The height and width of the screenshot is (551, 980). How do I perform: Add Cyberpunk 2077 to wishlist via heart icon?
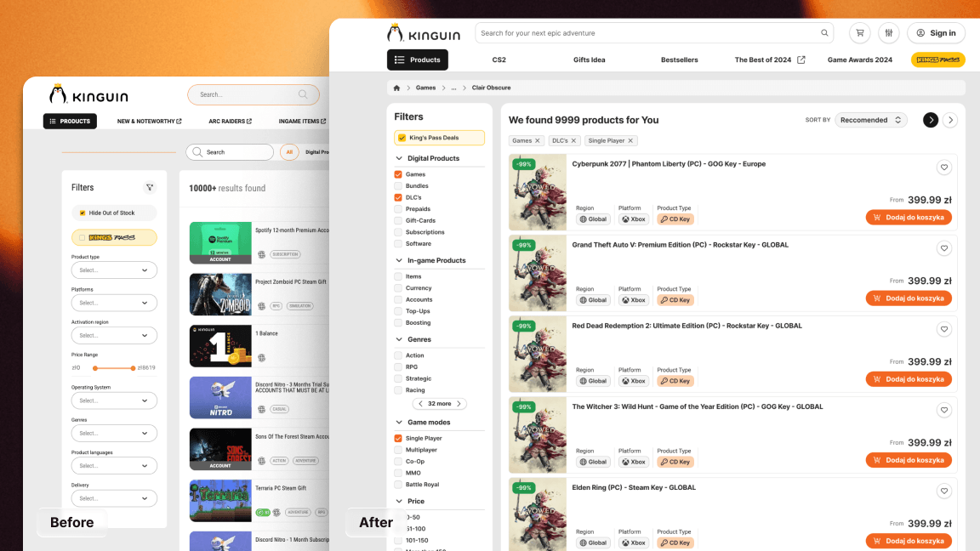(x=944, y=168)
